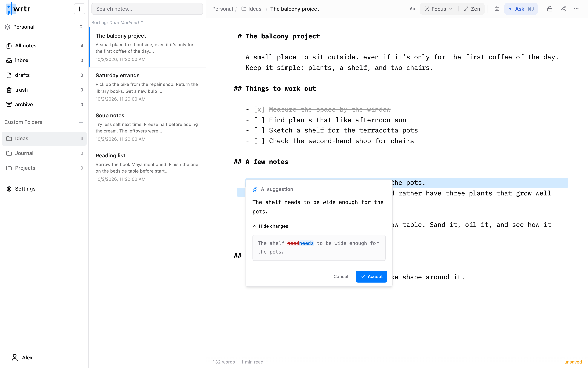The width and height of the screenshot is (588, 368).
Task: Click the Ask AI button
Action: (x=521, y=9)
